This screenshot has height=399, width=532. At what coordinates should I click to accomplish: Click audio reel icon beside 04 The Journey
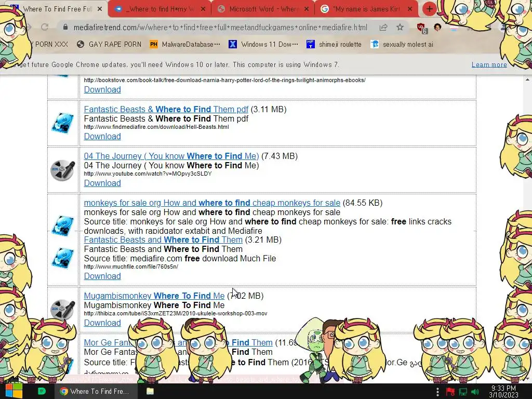click(63, 170)
